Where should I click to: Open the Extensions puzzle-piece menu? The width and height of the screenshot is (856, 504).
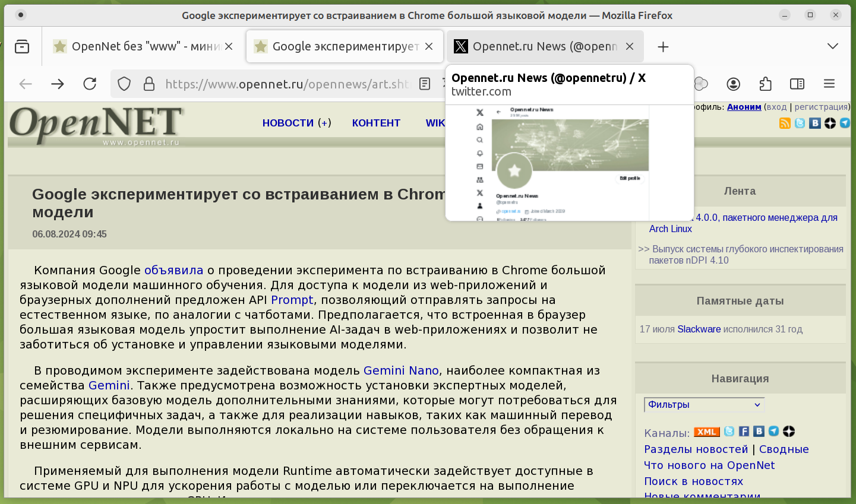click(x=766, y=84)
